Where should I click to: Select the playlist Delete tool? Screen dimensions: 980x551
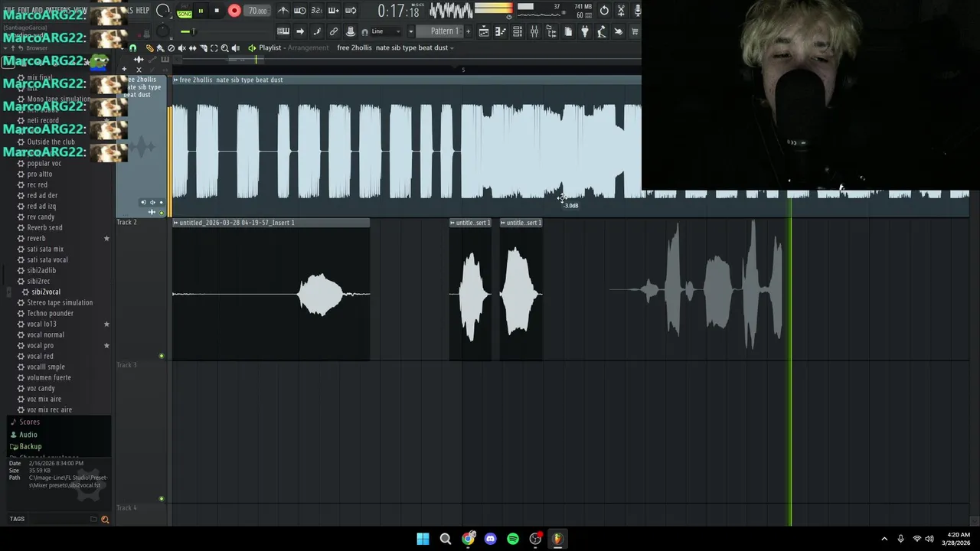(171, 47)
